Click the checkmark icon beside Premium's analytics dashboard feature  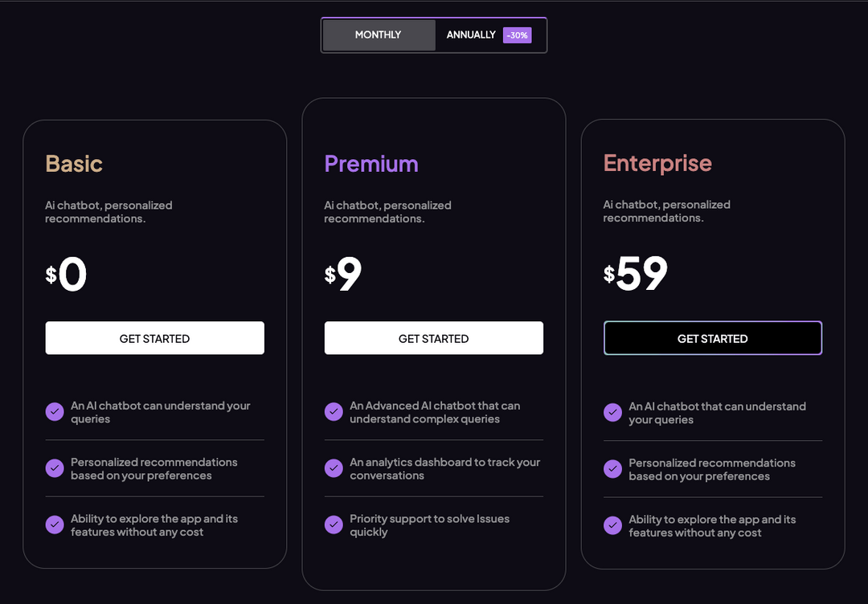point(334,467)
